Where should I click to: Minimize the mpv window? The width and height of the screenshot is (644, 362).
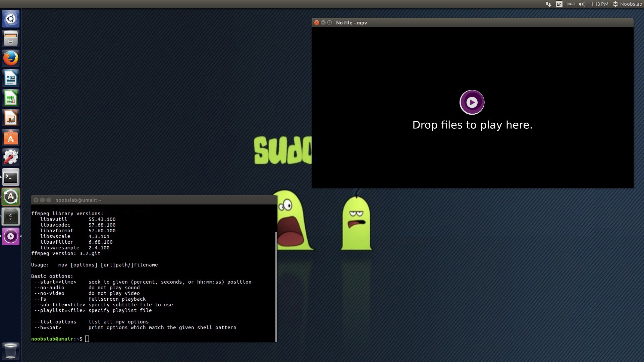(323, 22)
